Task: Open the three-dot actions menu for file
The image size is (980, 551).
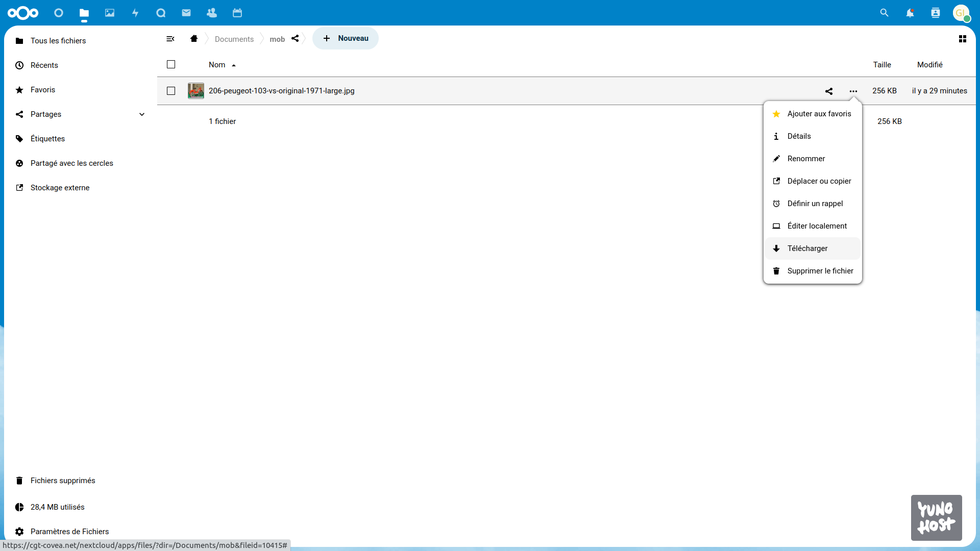Action: coord(853,91)
